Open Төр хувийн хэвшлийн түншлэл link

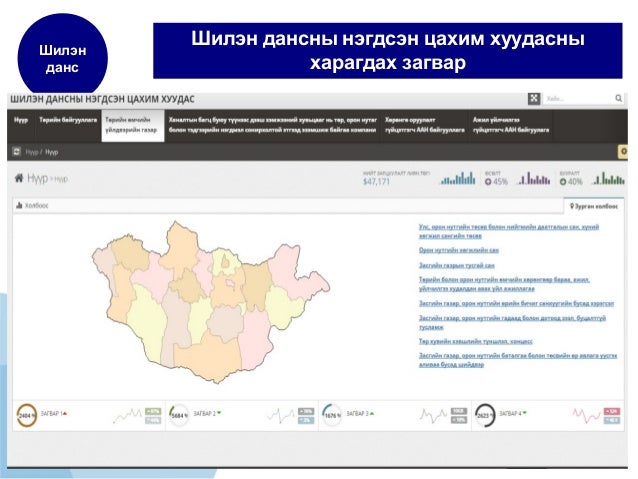[x=476, y=341]
